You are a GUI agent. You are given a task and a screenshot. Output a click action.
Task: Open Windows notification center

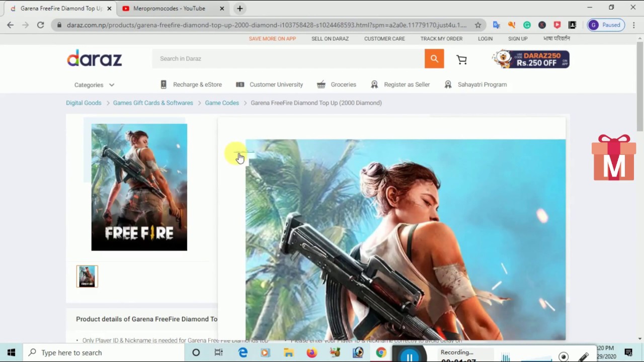(628, 352)
